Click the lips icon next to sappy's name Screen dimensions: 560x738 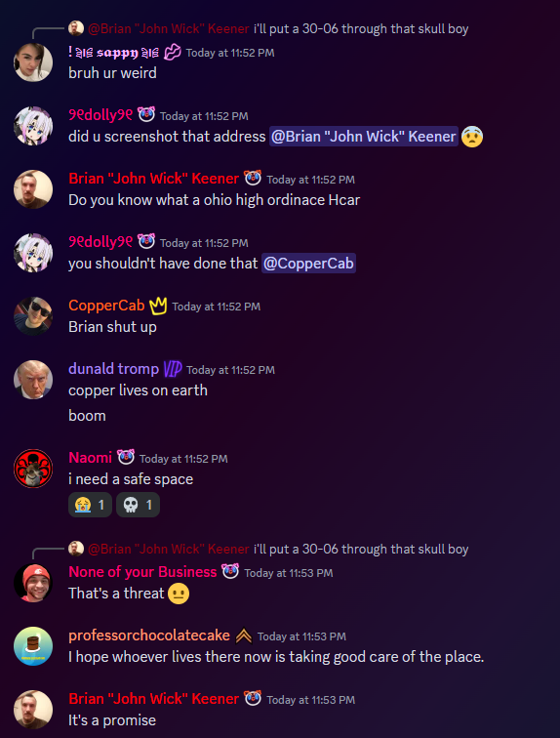172,53
